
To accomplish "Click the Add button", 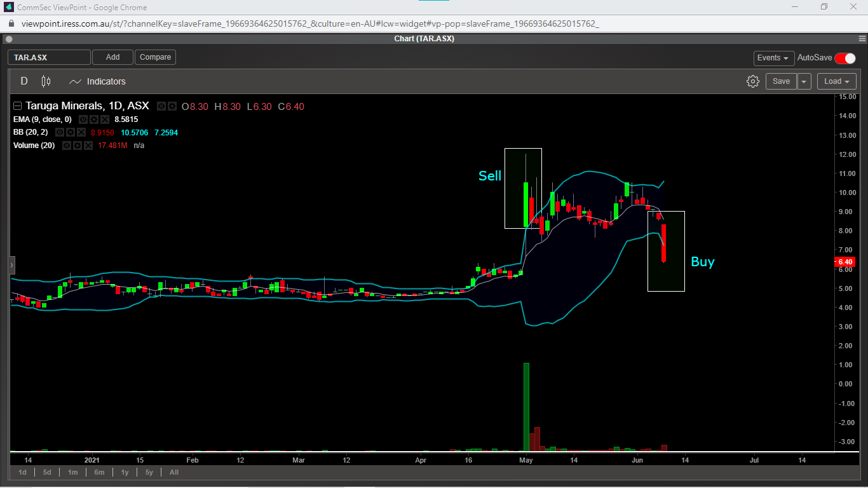I will [112, 57].
